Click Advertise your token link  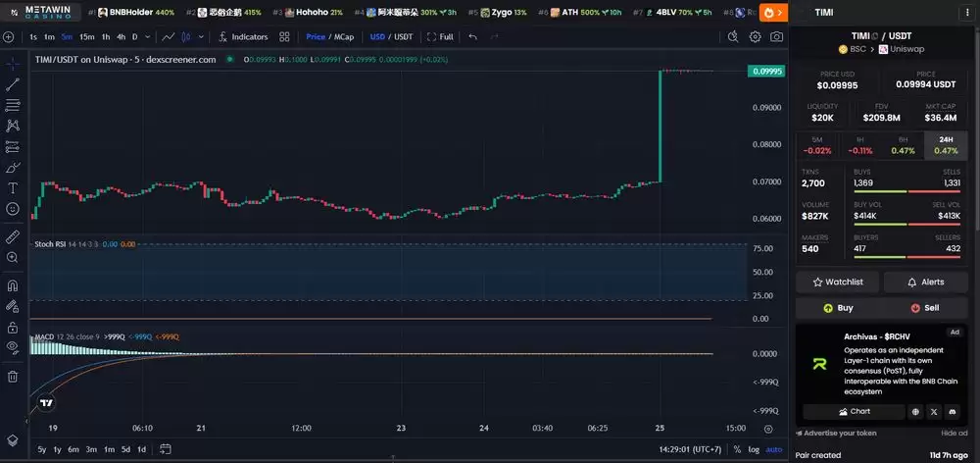(x=836, y=433)
